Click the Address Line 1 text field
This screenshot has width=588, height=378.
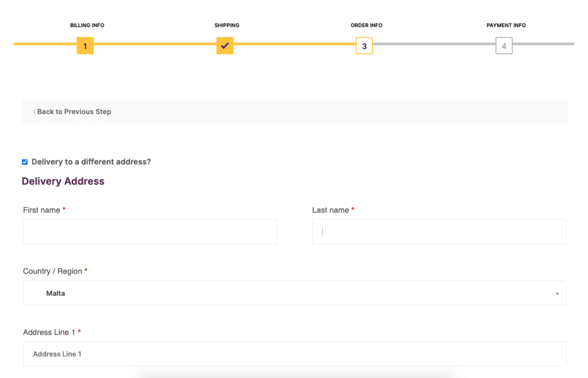pos(294,354)
